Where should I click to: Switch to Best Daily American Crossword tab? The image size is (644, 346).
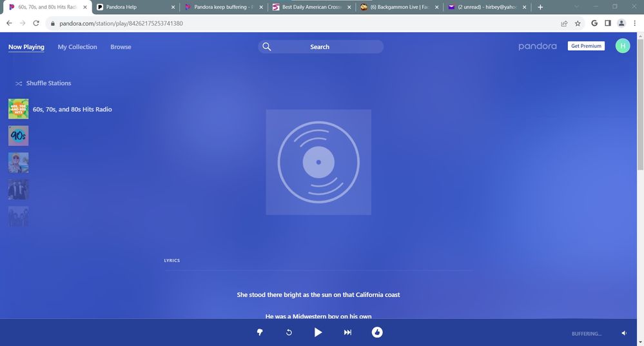tap(311, 7)
